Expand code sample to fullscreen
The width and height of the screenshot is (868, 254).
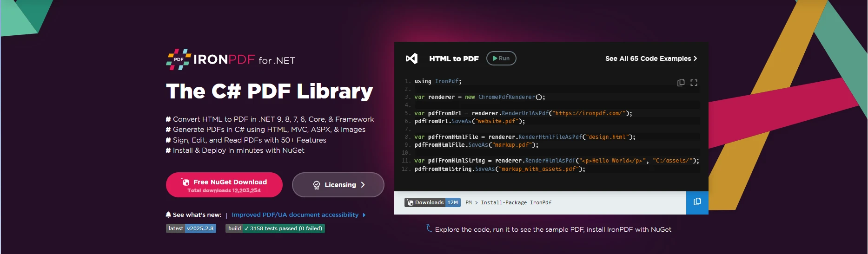694,83
